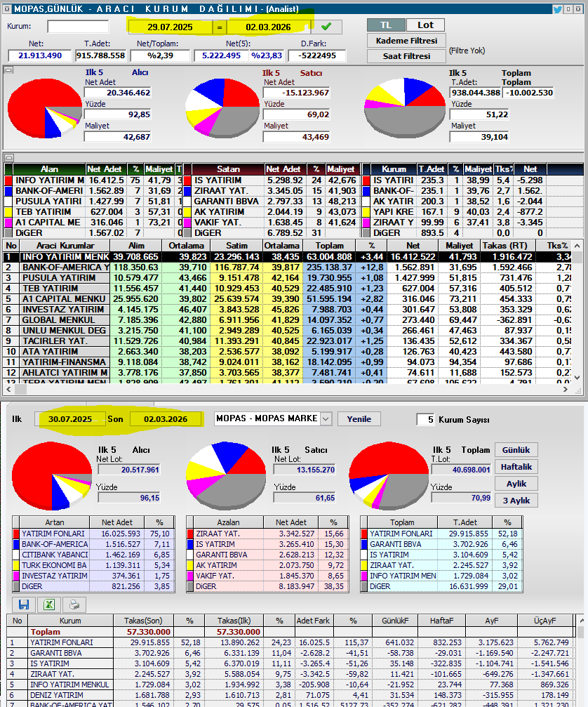Export table with the Excel icon
The height and width of the screenshot is (707, 588).
pyautogui.click(x=48, y=604)
